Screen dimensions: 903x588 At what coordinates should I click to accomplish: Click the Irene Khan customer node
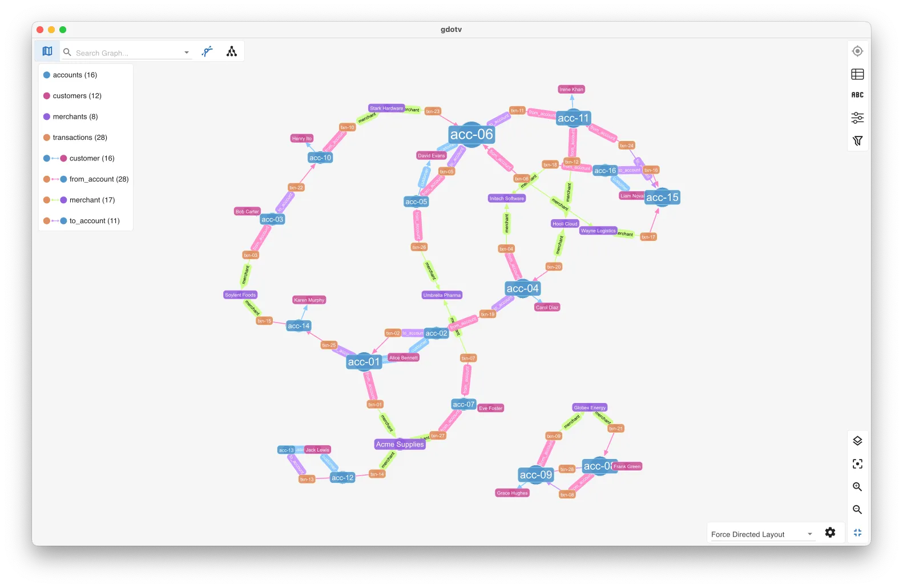[x=571, y=89]
